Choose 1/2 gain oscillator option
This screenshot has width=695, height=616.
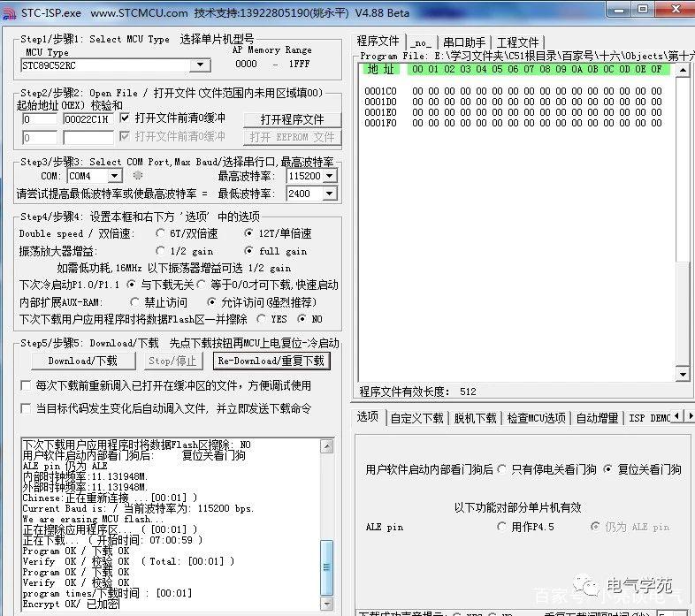(160, 251)
